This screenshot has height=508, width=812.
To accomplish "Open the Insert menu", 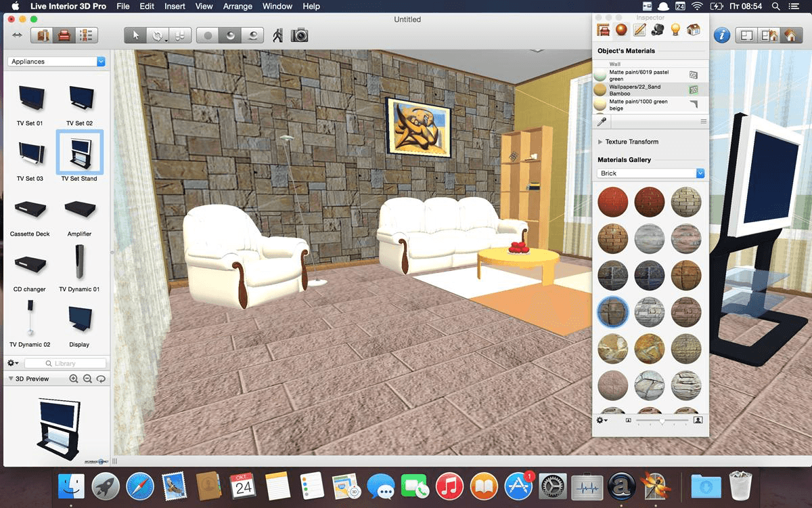I will 175,6.
